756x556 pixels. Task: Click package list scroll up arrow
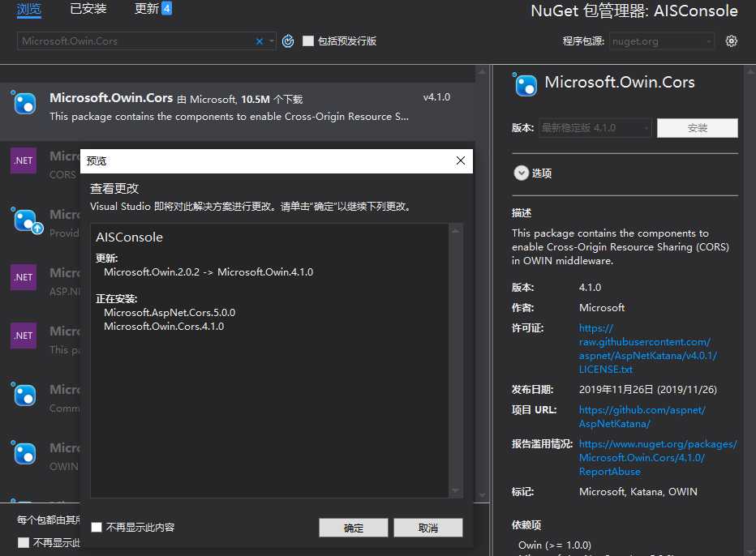click(482, 72)
